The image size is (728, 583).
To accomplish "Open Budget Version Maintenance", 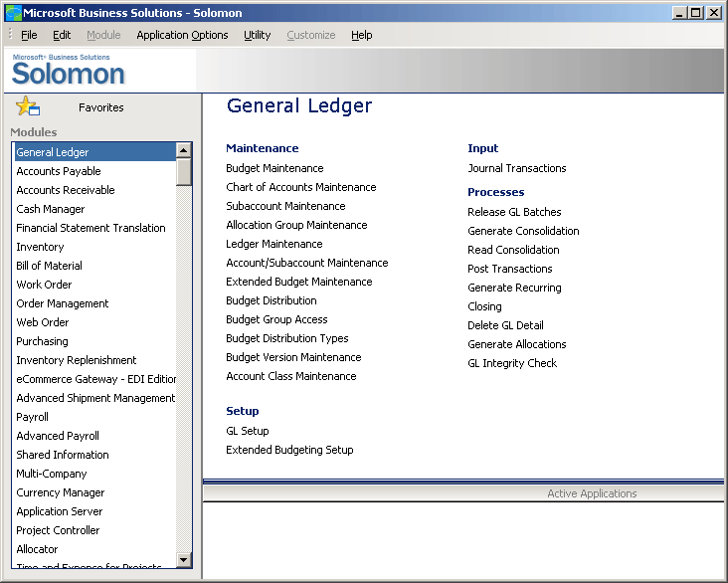I will pyautogui.click(x=293, y=357).
